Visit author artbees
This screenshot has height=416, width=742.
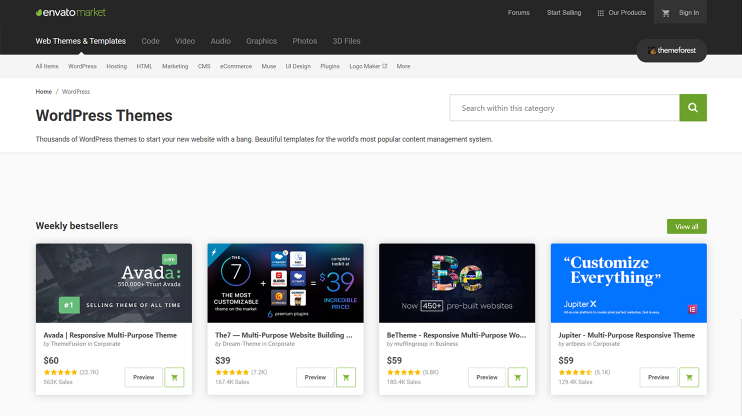point(575,344)
